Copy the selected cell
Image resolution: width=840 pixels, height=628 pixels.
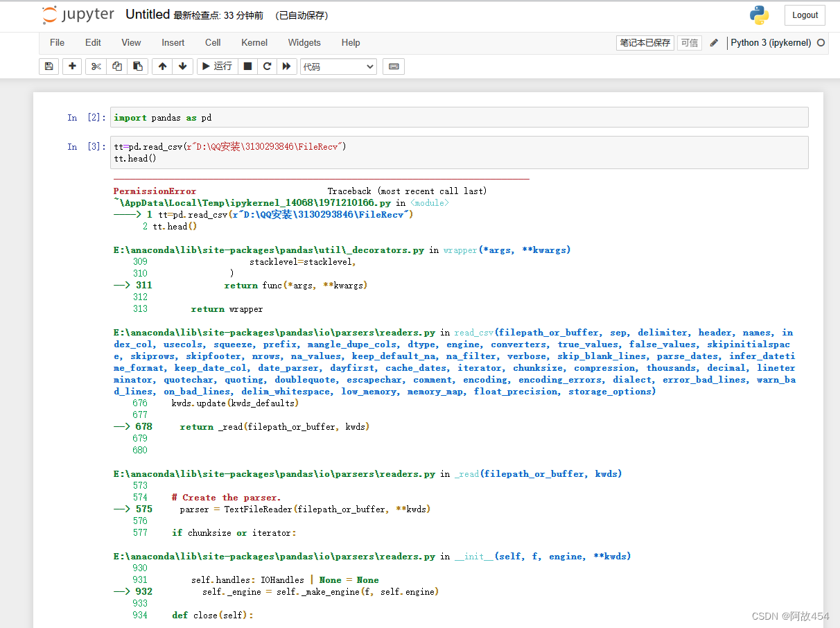[x=117, y=66]
